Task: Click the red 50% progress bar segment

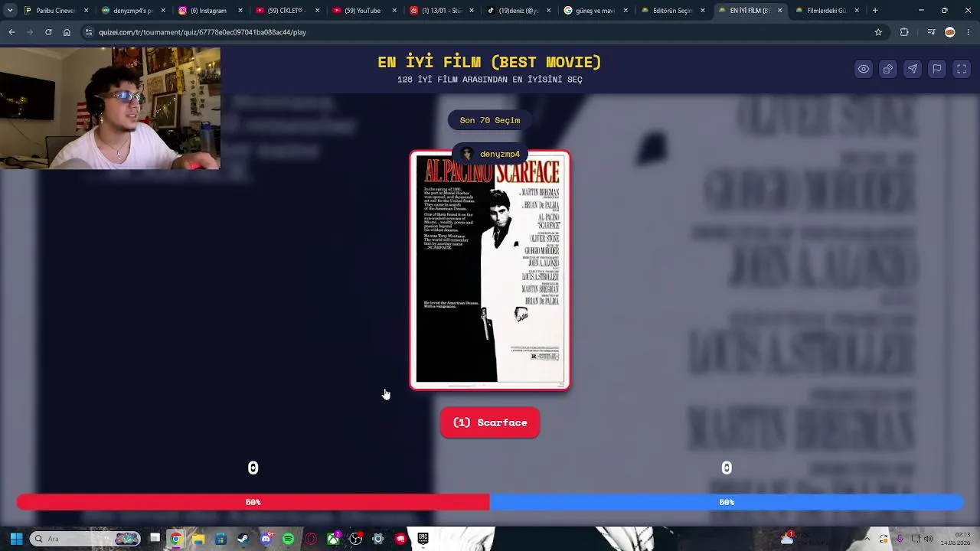Action: (253, 502)
